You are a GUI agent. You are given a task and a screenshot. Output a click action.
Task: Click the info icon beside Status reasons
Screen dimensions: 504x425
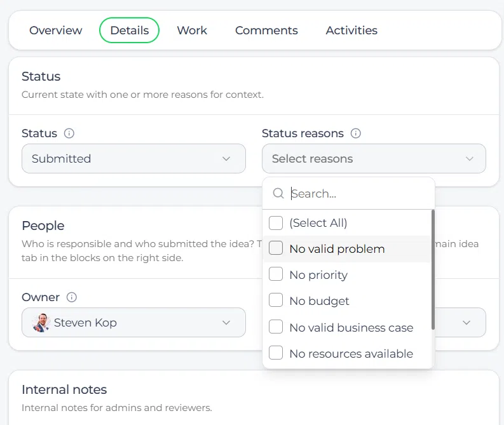(x=355, y=133)
